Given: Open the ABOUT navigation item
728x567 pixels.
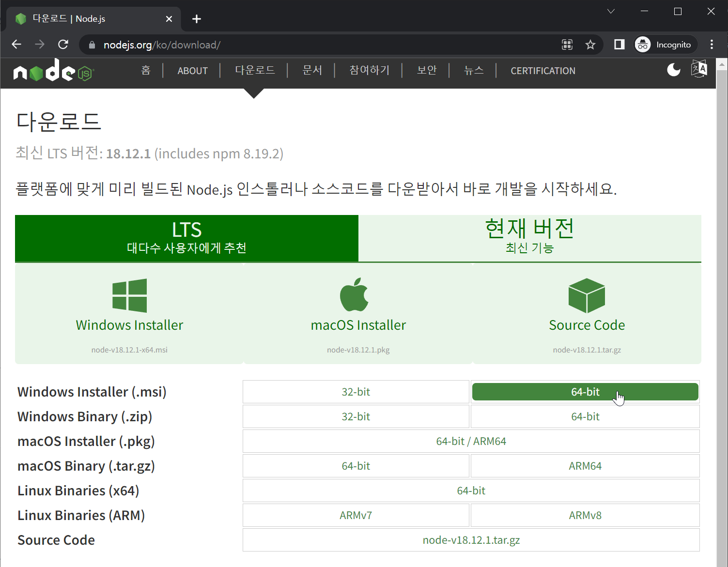Looking at the screenshot, I should pyautogui.click(x=192, y=71).
